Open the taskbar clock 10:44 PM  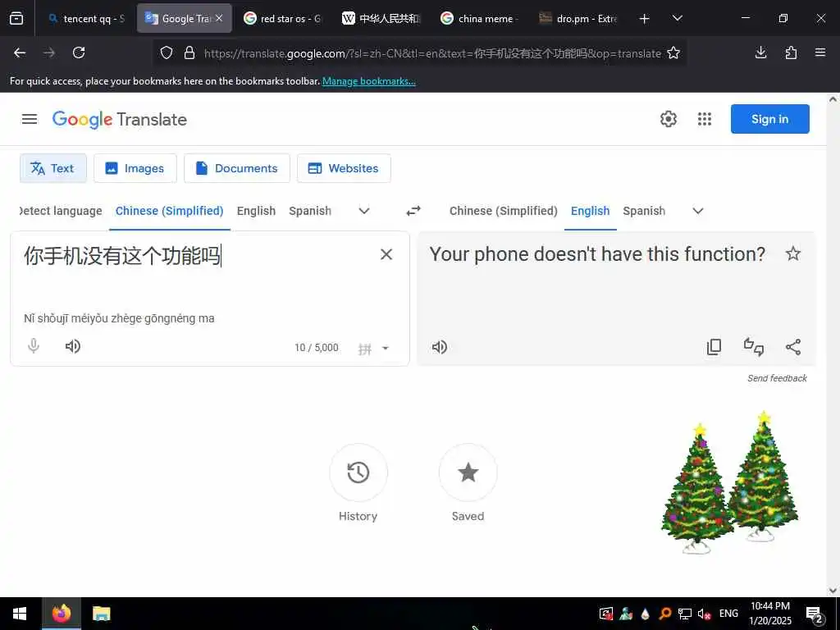[769, 614]
